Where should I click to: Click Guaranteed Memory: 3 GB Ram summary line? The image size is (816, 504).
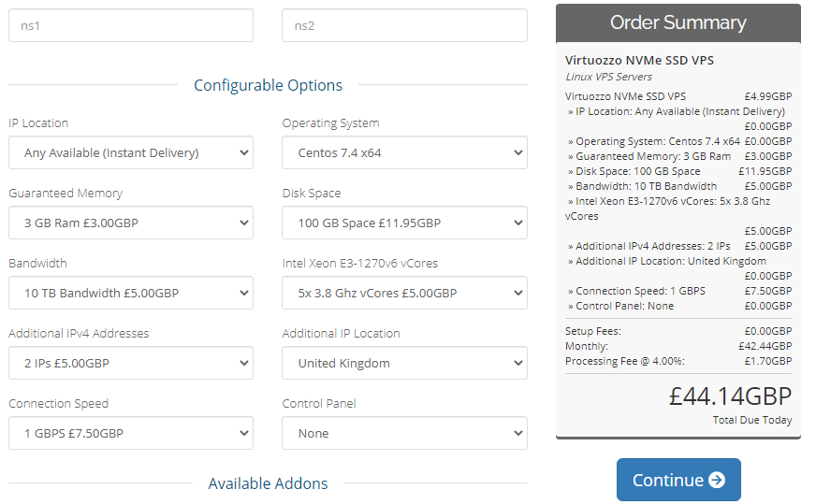(678, 156)
